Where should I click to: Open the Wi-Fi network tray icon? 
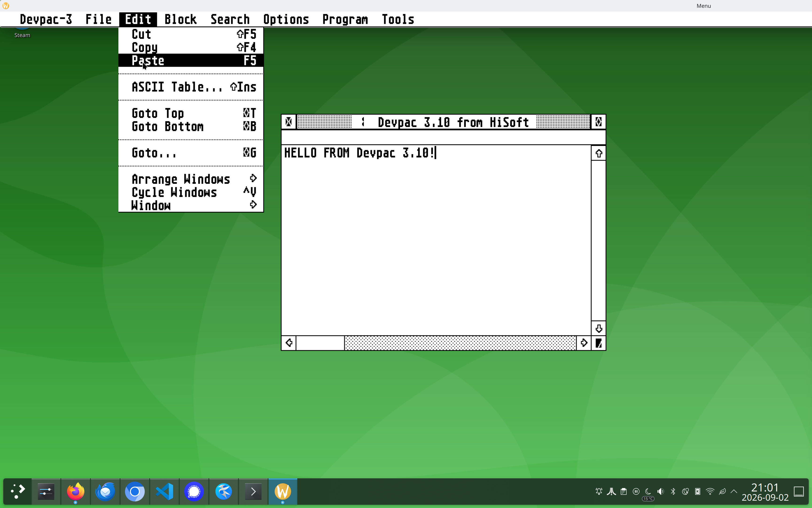[710, 492]
